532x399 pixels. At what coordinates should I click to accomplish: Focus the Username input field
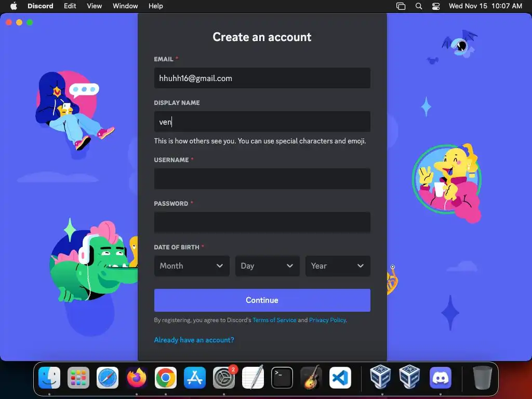[x=262, y=179]
